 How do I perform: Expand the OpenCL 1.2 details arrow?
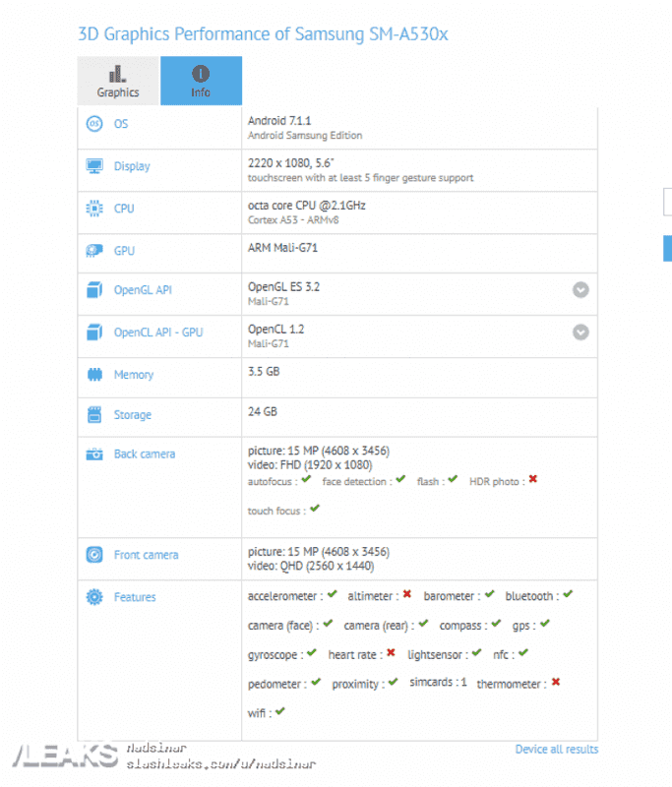coord(580,333)
